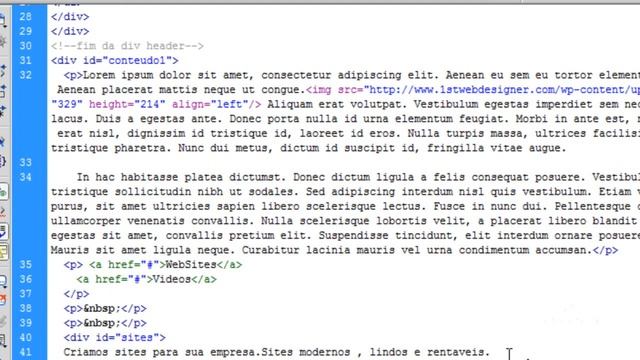Click the Videos anchor text on line 36
Screen dimensions: 640x360
click(172, 279)
